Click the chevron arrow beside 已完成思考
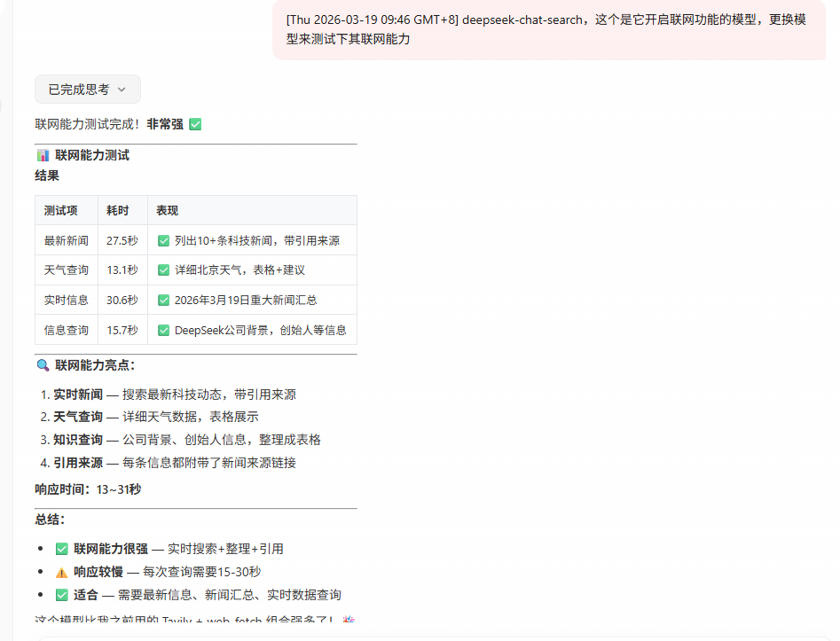Screen dimensions: 840x641 (x=122, y=90)
